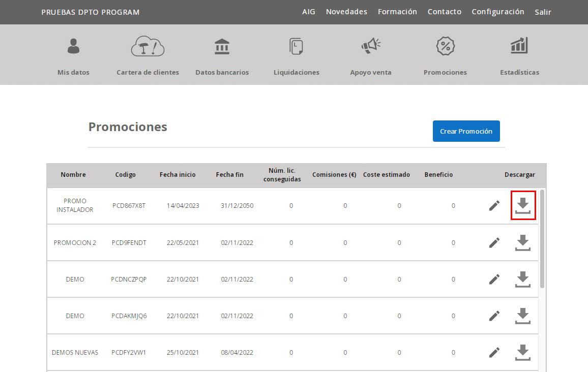Go to the Formación menu
The width and height of the screenshot is (588, 372).
pos(397,12)
